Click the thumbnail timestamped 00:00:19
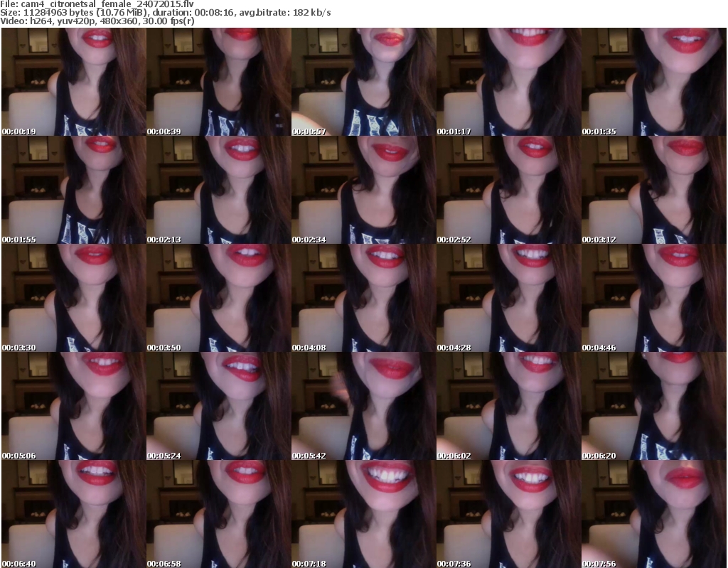728x568 pixels. click(x=73, y=82)
